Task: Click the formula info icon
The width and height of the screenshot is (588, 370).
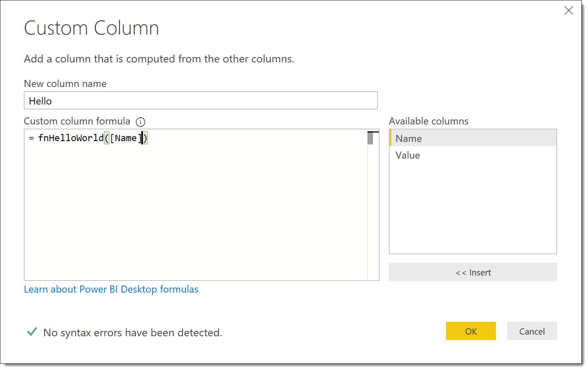Action: [x=141, y=122]
